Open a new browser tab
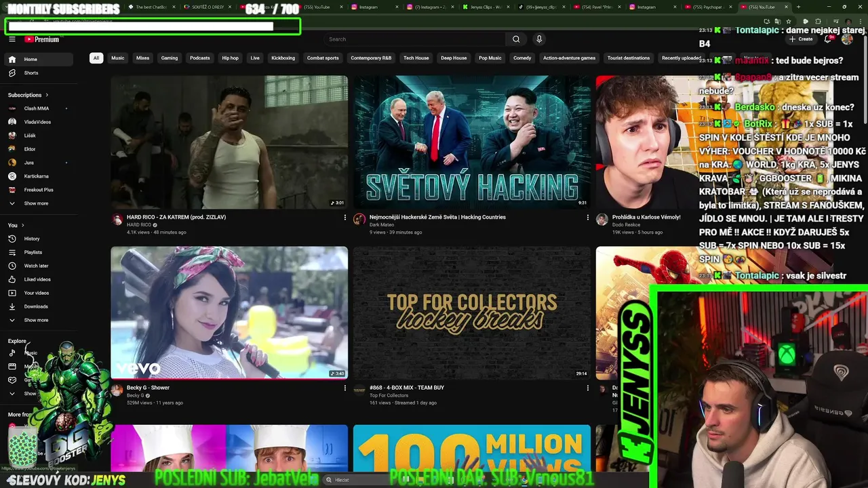This screenshot has height=488, width=868. [798, 7]
